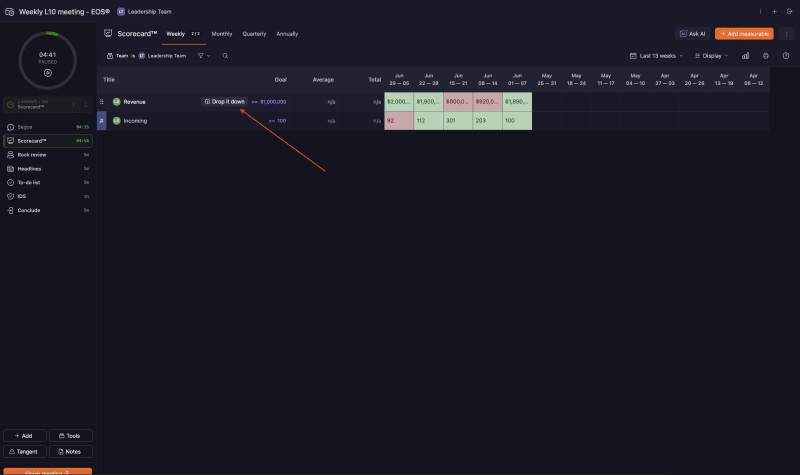The width and height of the screenshot is (800, 475).
Task: Select Scorecard™ item in agenda sidebar
Action: [47, 141]
